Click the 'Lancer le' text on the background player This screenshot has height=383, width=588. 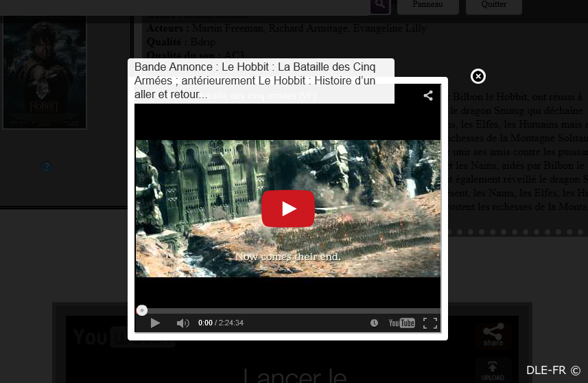(x=295, y=376)
